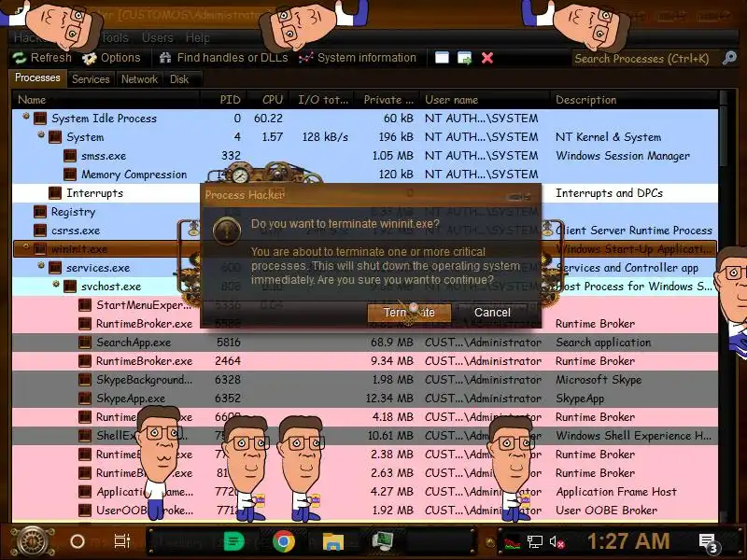Select the SearchApp.exe process row
747x560 pixels.
click(x=365, y=343)
